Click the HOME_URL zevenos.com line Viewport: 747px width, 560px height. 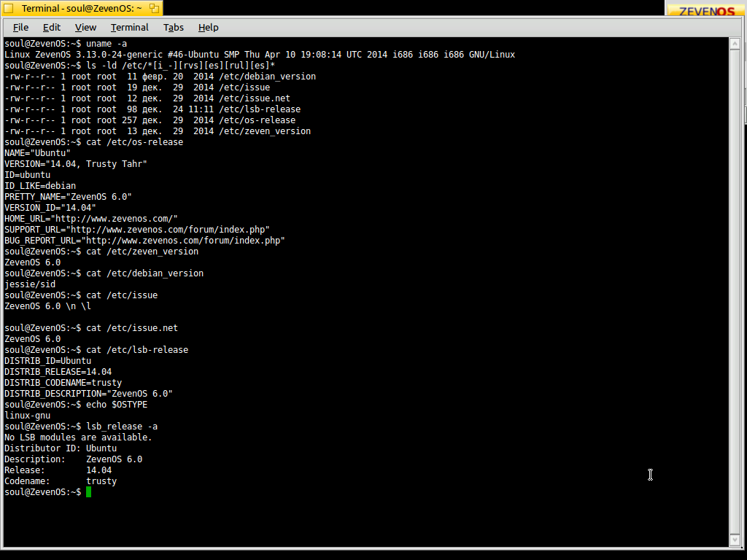pos(91,219)
